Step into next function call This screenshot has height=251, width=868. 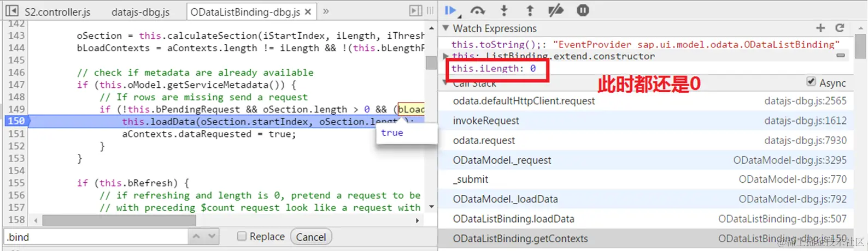(x=504, y=10)
